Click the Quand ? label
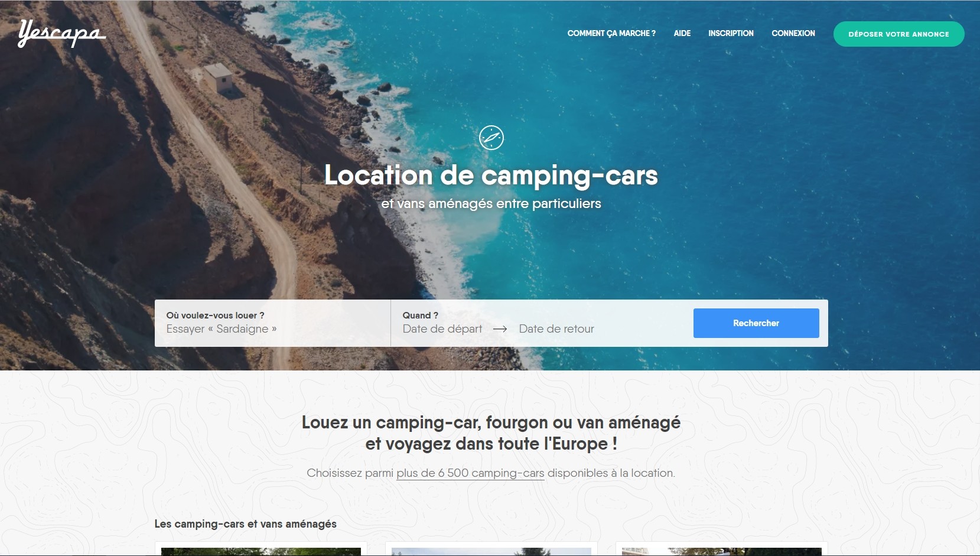Image resolution: width=980 pixels, height=556 pixels. pos(421,316)
